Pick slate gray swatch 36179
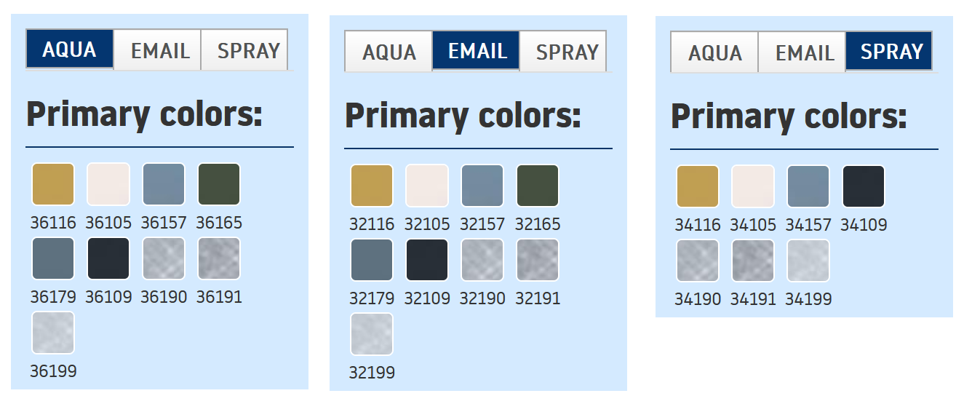 tap(53, 258)
